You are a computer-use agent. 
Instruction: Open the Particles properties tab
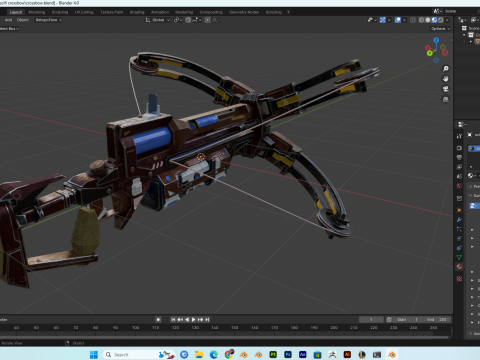coord(459,229)
